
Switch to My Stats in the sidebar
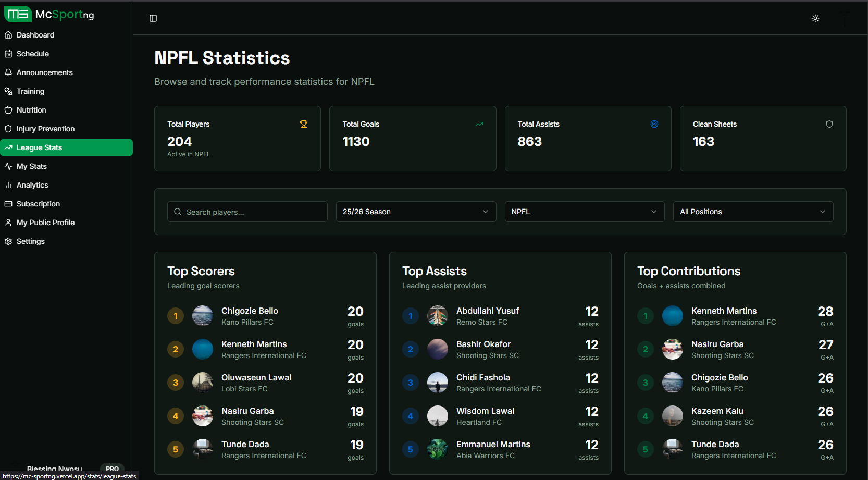coord(32,166)
